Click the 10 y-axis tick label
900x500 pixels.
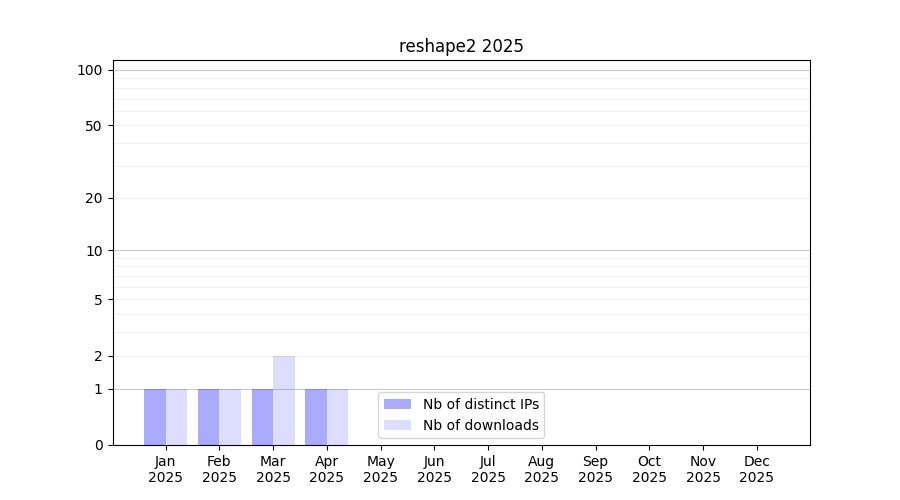tap(94, 251)
